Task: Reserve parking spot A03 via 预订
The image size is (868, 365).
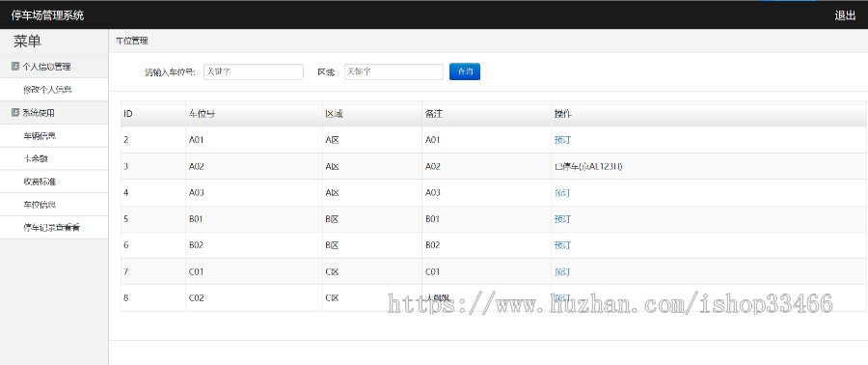Action: coord(562,193)
